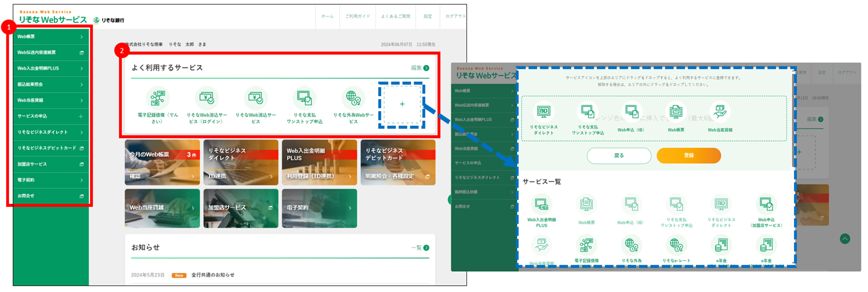868x292 pixels.
Task: Expand 臨時振込依頼 in the dimmed sidebar
Action: coord(483,192)
